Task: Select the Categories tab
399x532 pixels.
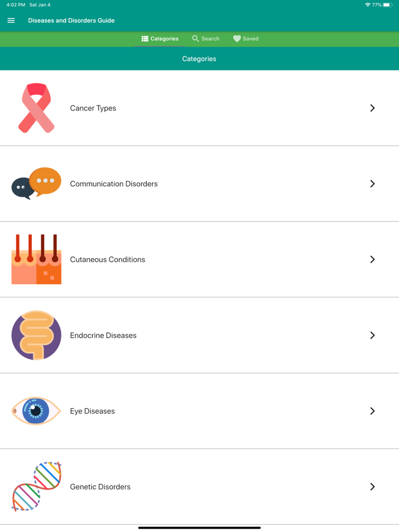Action: coord(160,39)
